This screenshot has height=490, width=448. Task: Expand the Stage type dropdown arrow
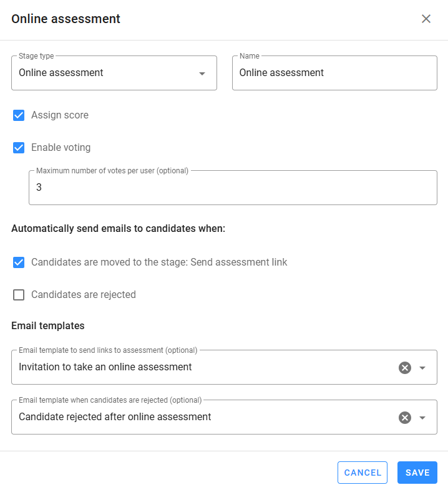tap(202, 74)
